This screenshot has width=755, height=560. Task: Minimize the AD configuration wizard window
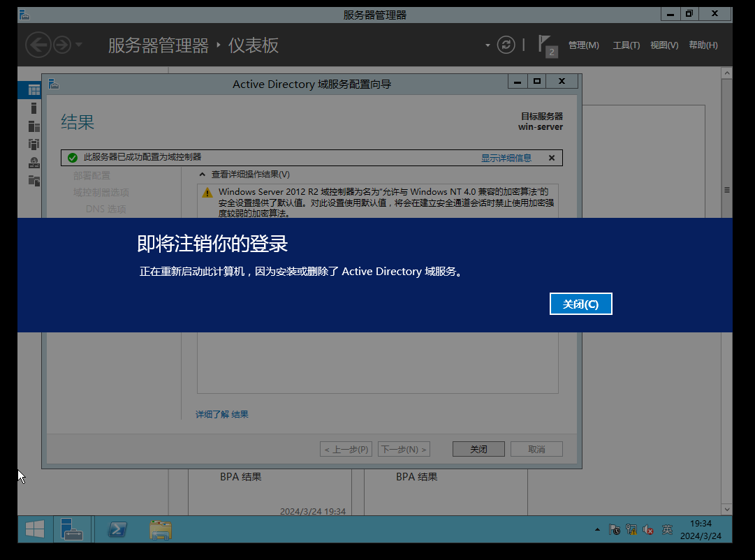point(518,82)
